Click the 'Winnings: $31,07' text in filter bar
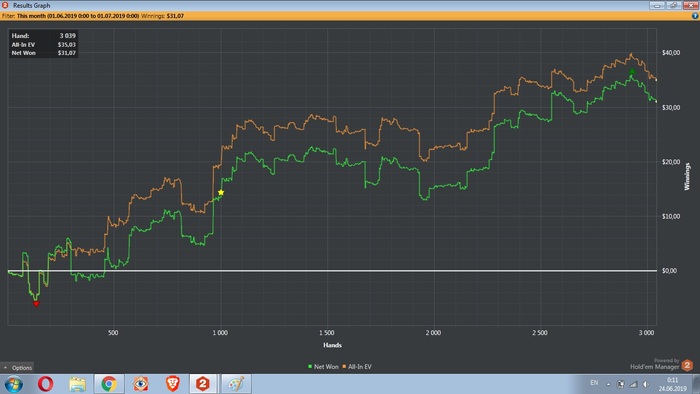The height and width of the screenshot is (394, 700). click(162, 16)
